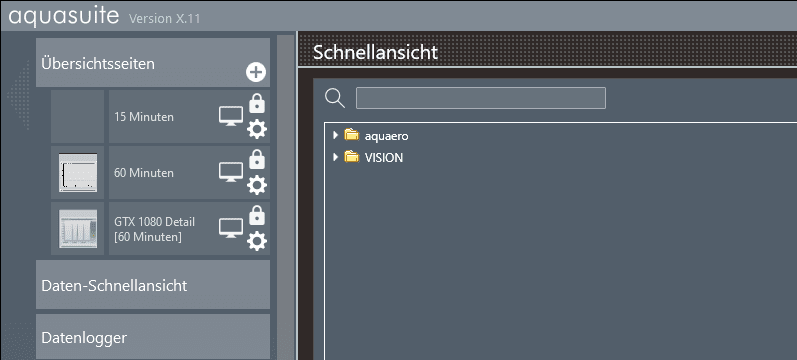
Task: Open gear settings for 15 Minuten page
Action: (x=257, y=130)
